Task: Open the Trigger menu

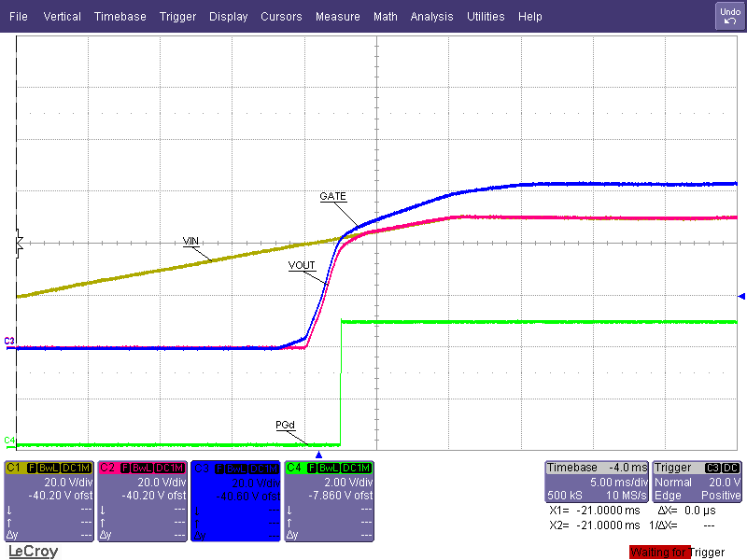Action: [177, 17]
